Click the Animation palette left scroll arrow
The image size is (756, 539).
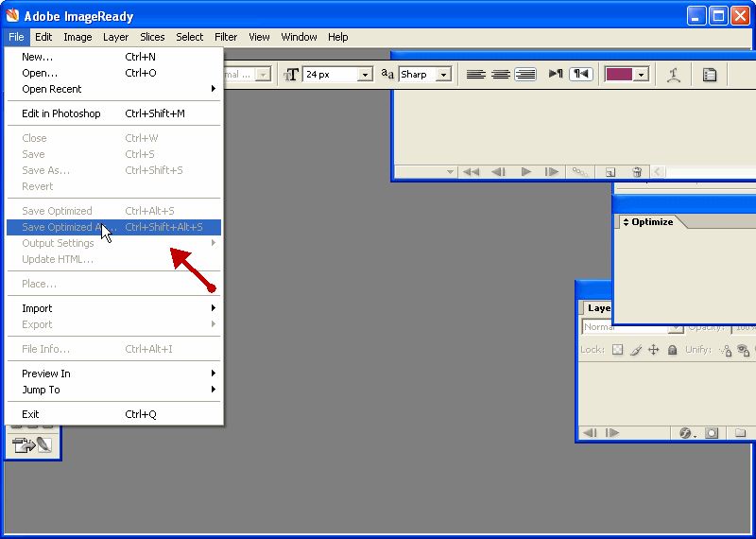click(658, 172)
